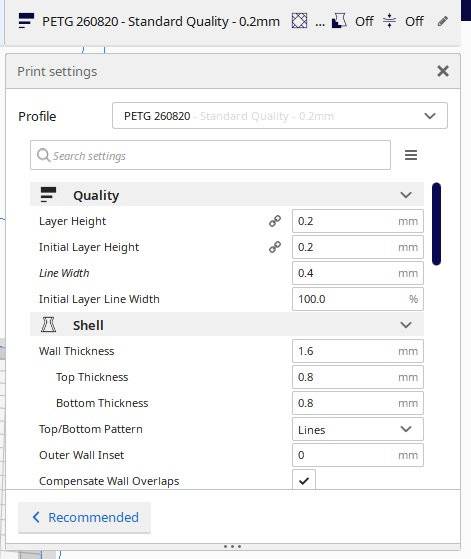The image size is (471, 559).
Task: Edit the Outer Wall Inset value
Action: coord(358,455)
